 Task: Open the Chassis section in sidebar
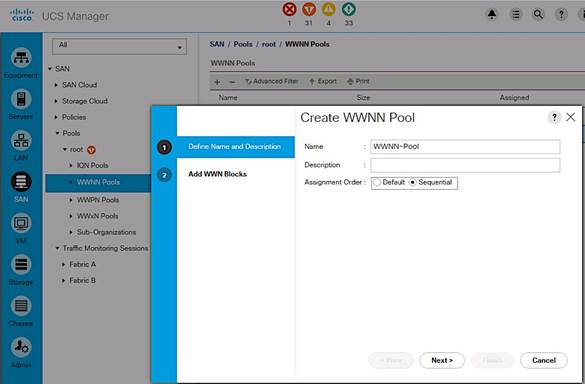point(21,311)
